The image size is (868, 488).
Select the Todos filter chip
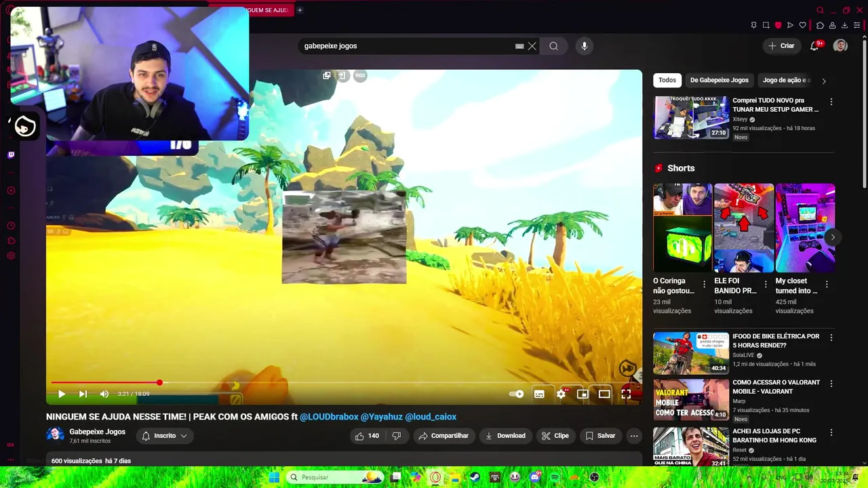[667, 80]
